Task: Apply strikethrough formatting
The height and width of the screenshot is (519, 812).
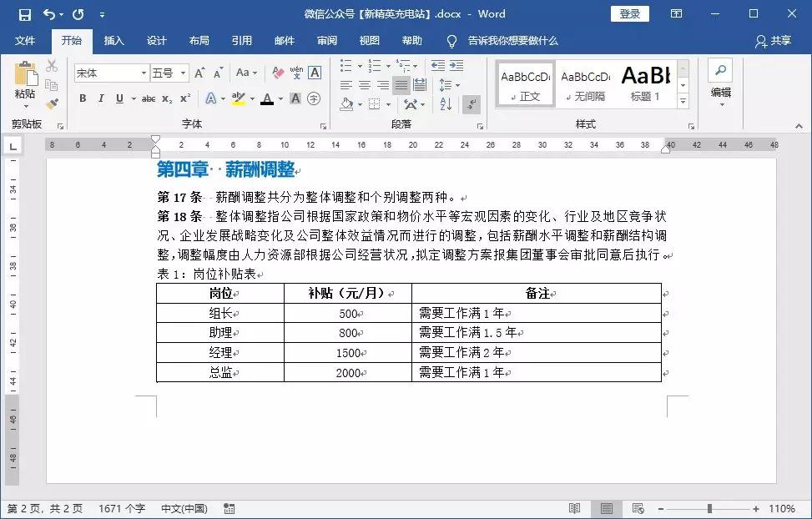Action: [149, 98]
